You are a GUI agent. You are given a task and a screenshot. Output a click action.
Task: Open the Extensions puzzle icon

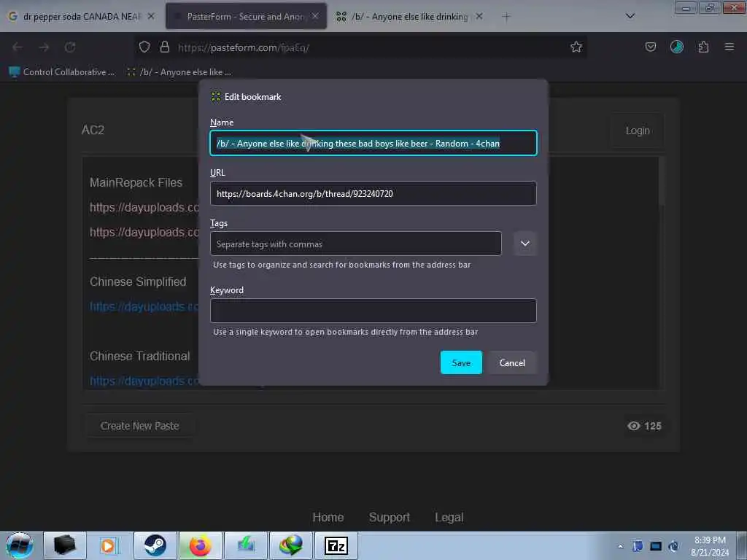pos(703,47)
